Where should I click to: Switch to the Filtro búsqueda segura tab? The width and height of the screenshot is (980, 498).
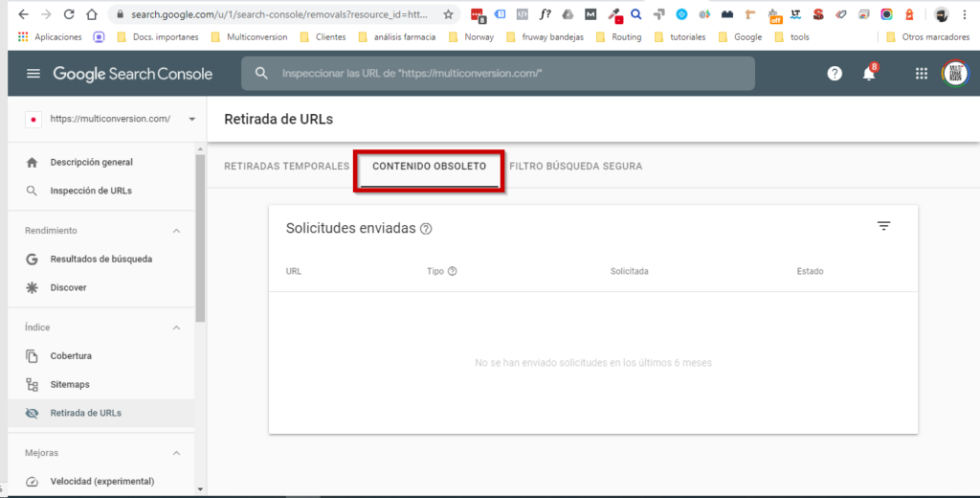click(x=575, y=167)
